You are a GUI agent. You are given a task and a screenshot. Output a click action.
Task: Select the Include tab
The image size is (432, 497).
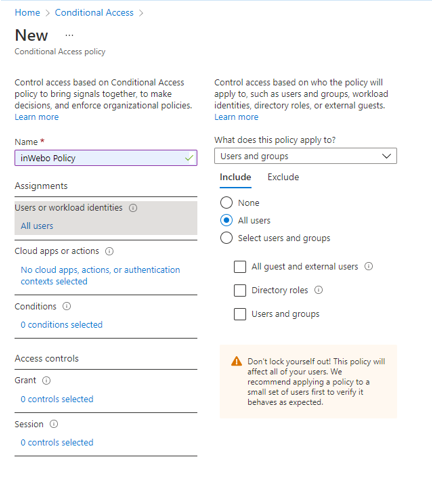click(235, 177)
